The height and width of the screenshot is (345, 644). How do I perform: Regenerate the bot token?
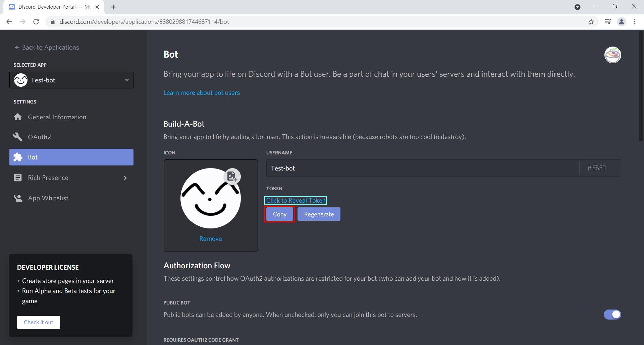pos(319,214)
